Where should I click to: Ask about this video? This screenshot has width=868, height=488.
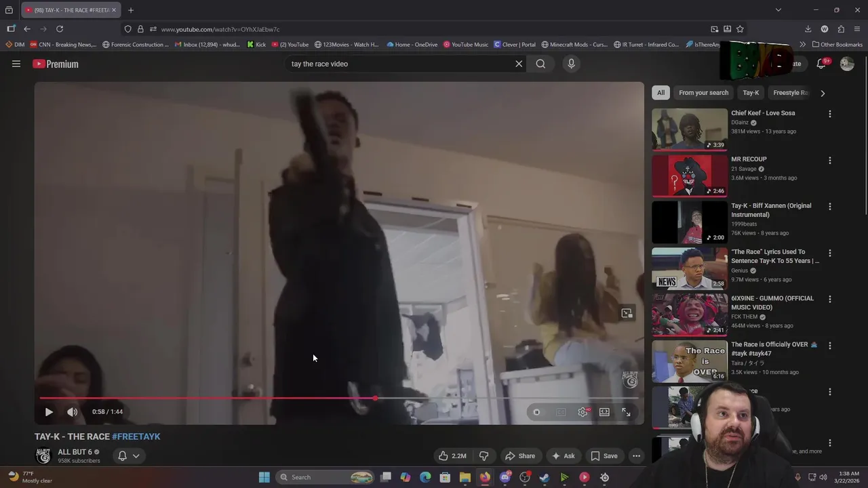click(x=563, y=456)
